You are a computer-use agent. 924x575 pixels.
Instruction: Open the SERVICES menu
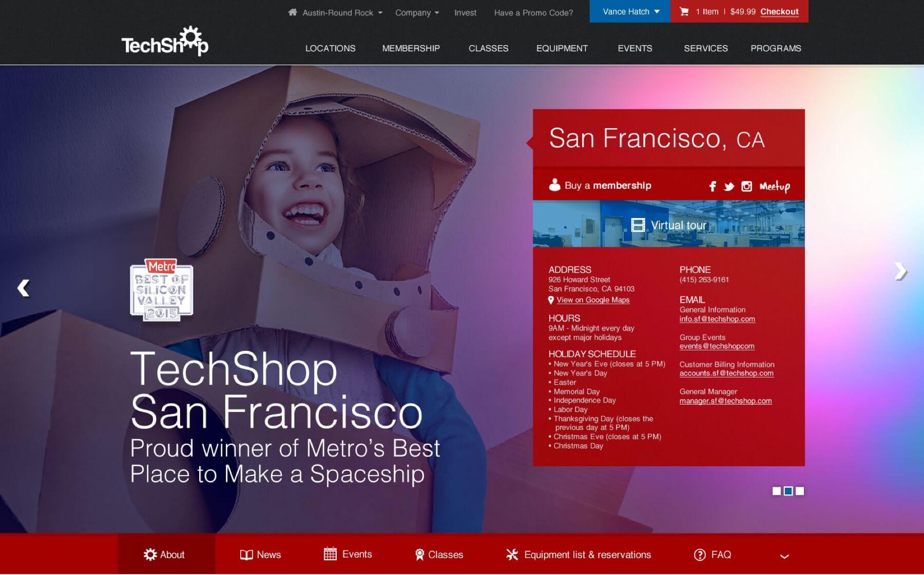pos(705,48)
